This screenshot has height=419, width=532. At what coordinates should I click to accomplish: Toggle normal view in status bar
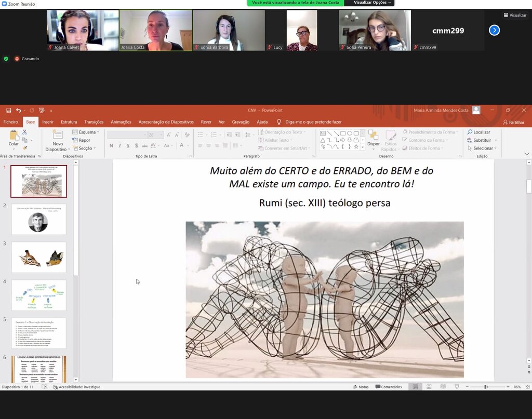[x=415, y=387]
